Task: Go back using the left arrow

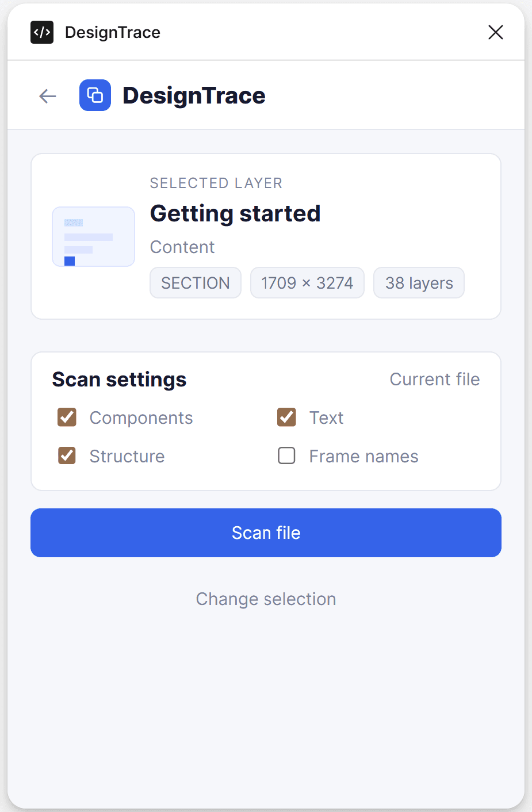Action: tap(48, 95)
